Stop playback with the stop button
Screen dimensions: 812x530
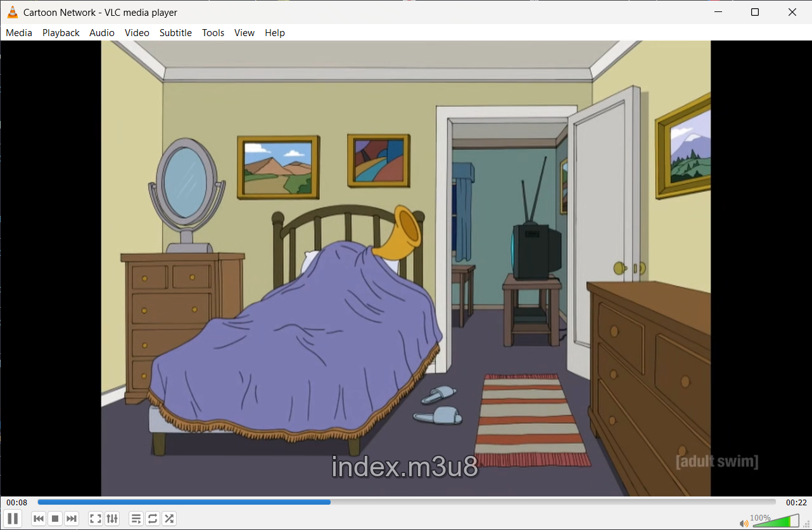tap(55, 519)
